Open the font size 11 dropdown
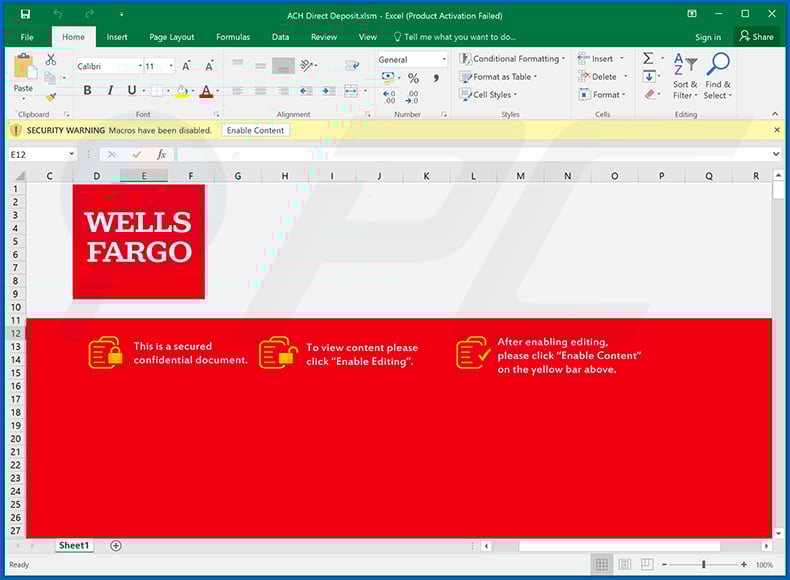This screenshot has height=580, width=790. [x=171, y=66]
